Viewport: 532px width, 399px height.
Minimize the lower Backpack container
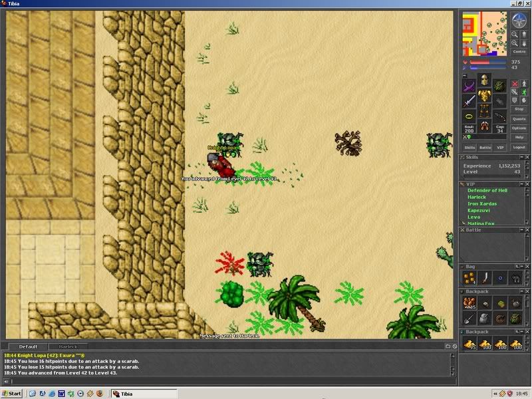(522, 332)
